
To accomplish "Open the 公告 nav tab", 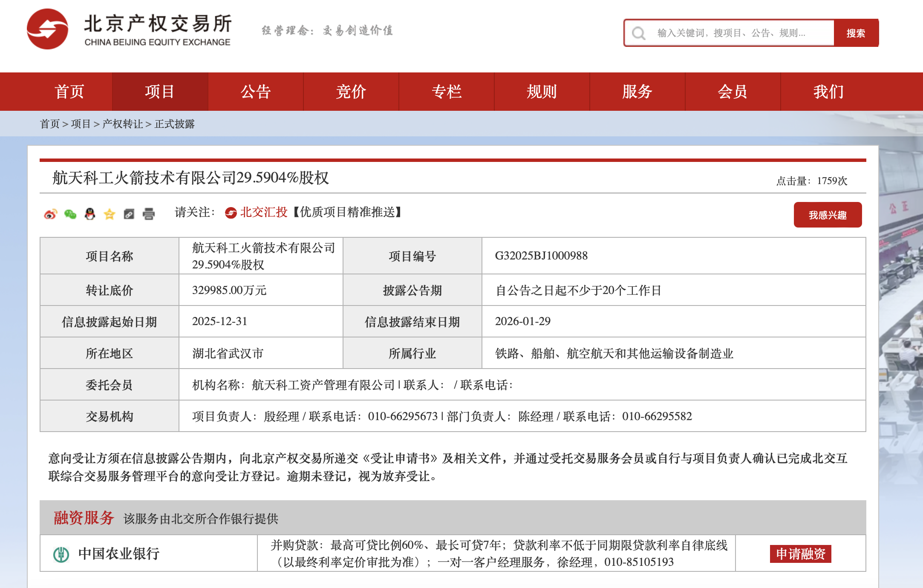I will [256, 92].
